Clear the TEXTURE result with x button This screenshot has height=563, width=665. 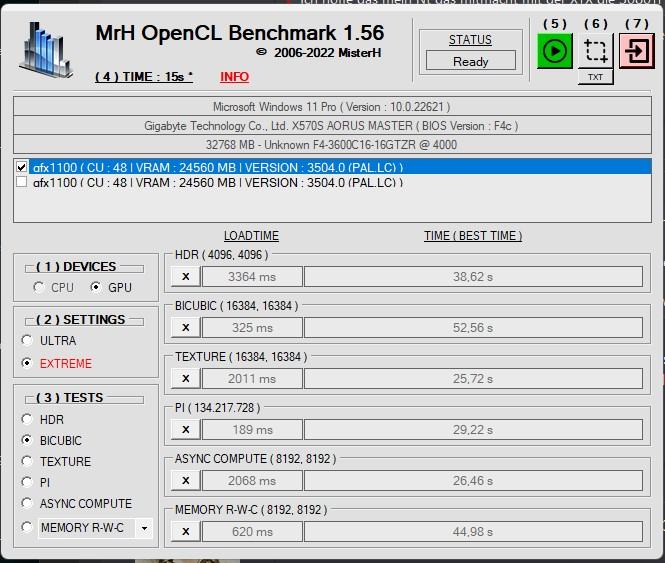[186, 378]
